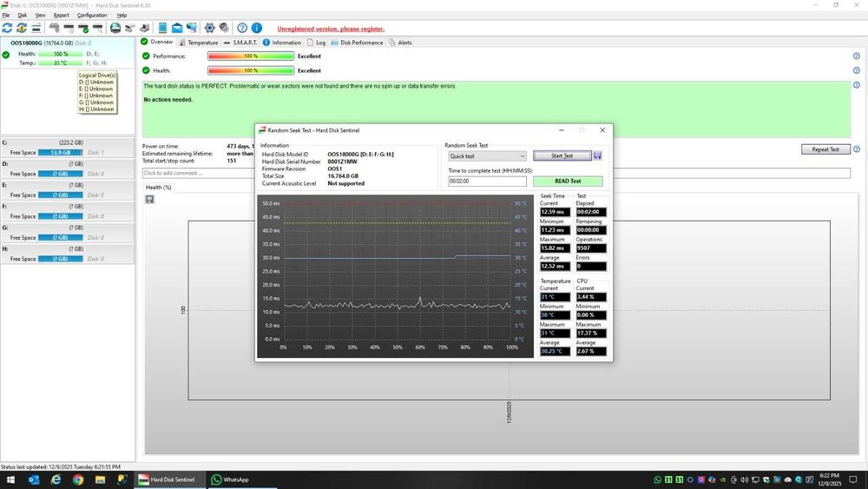This screenshot has height=489, width=868.
Task: Click the Repeat Test button
Action: click(825, 149)
